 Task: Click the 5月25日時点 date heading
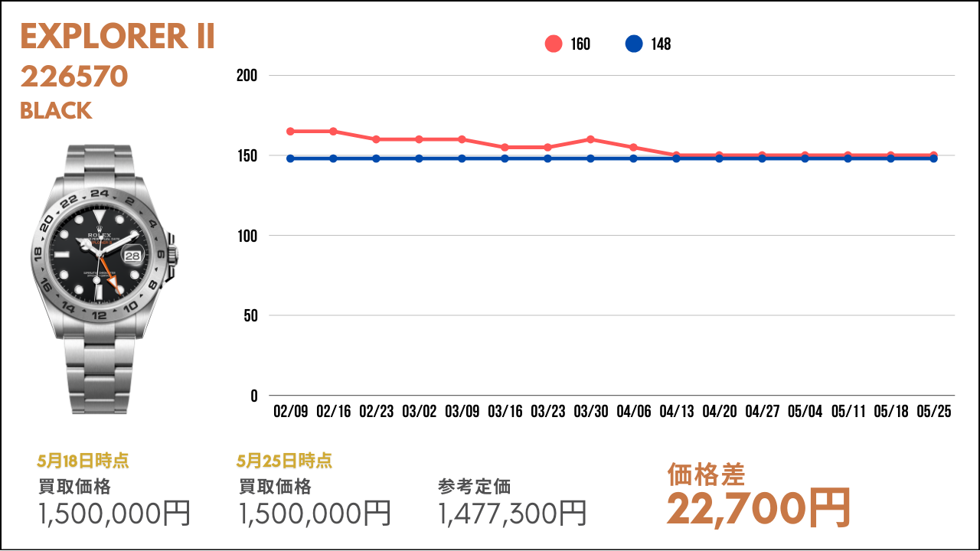tap(285, 461)
